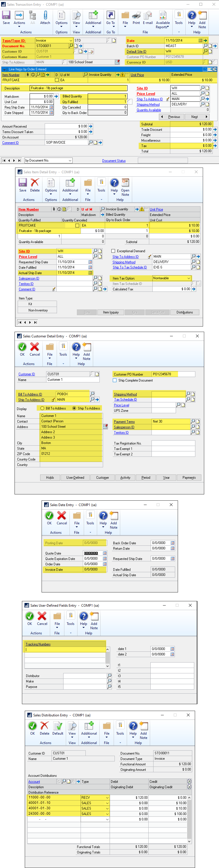Click Add Note in Sales Transaction Entry

tap(202, 20)
